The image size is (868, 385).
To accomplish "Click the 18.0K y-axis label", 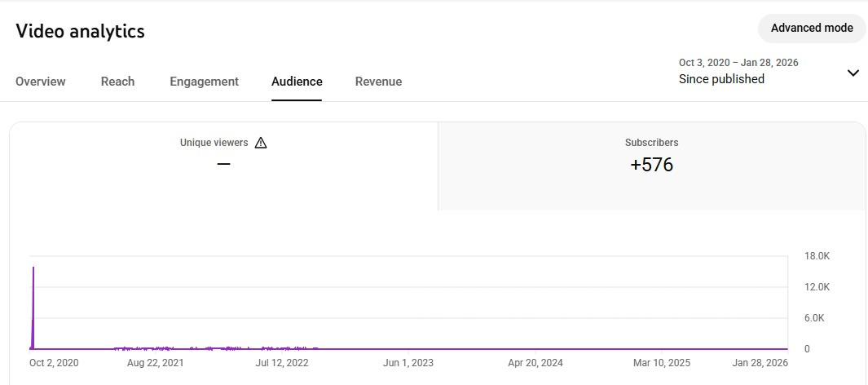I will pyautogui.click(x=817, y=256).
